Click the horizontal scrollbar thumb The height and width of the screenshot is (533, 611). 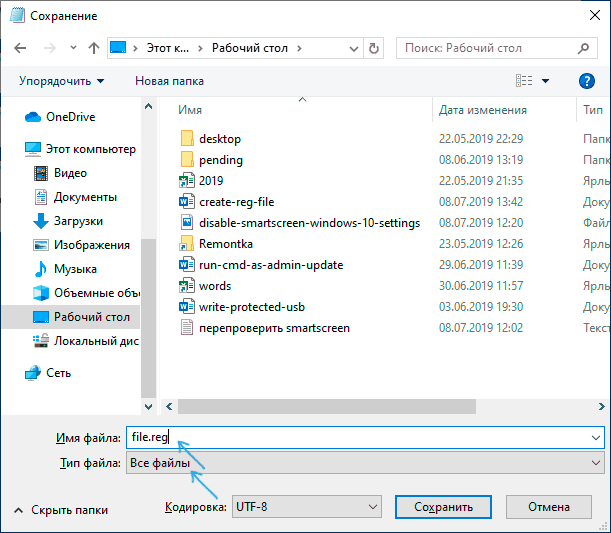[327, 407]
